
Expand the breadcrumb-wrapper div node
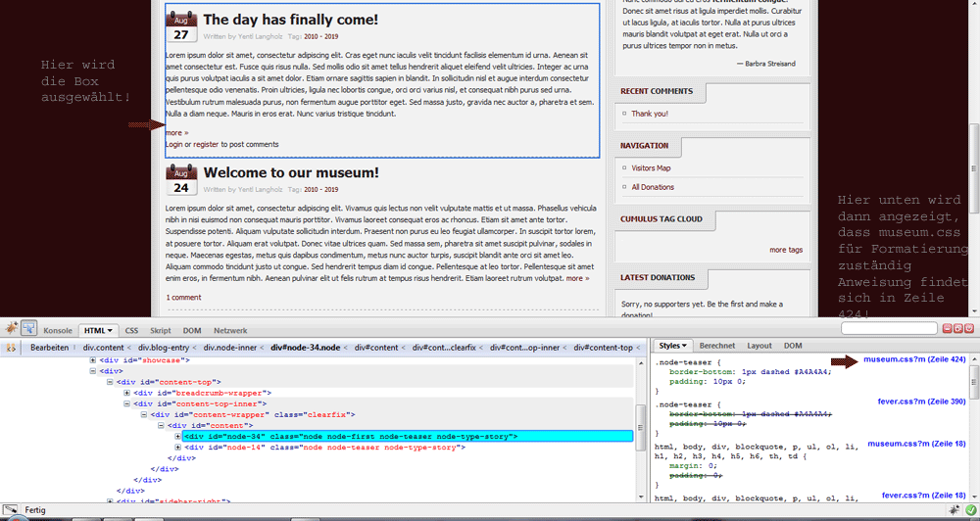coord(126,393)
